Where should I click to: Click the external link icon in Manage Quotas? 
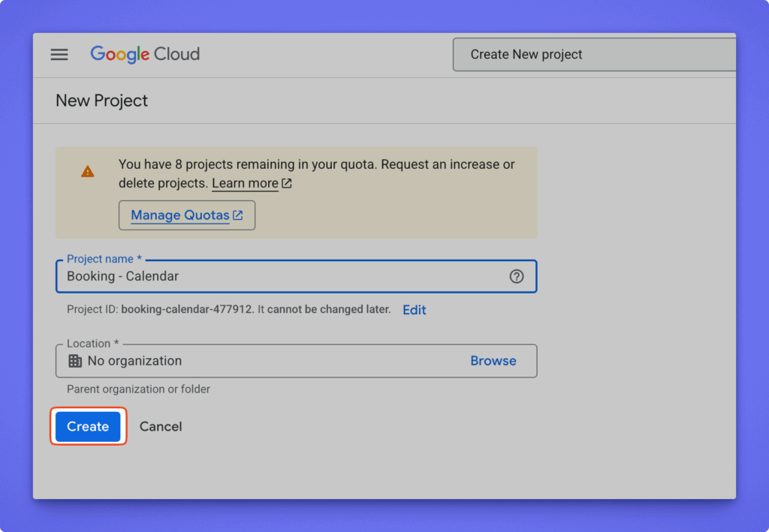[x=238, y=215]
